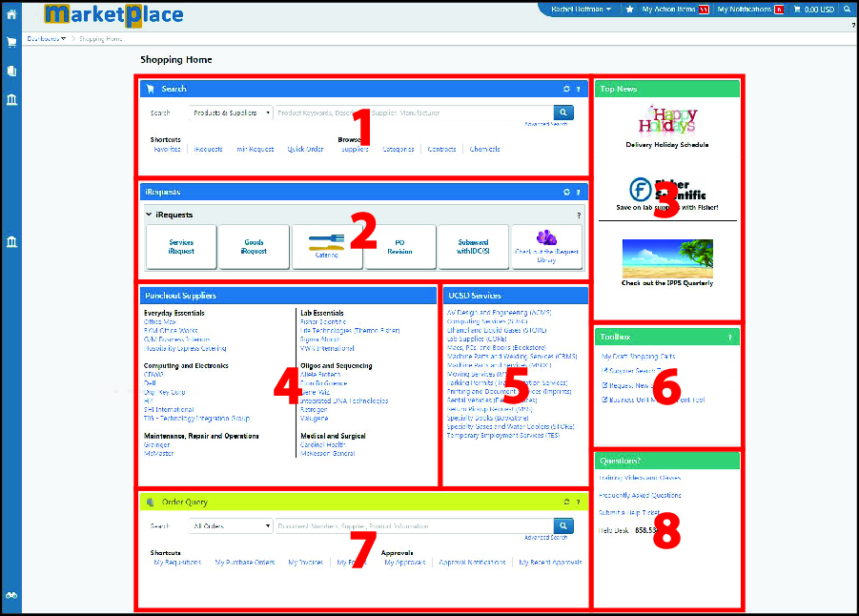Click the star favorites icon in top bar
Screen dimensions: 859x616
630,10
